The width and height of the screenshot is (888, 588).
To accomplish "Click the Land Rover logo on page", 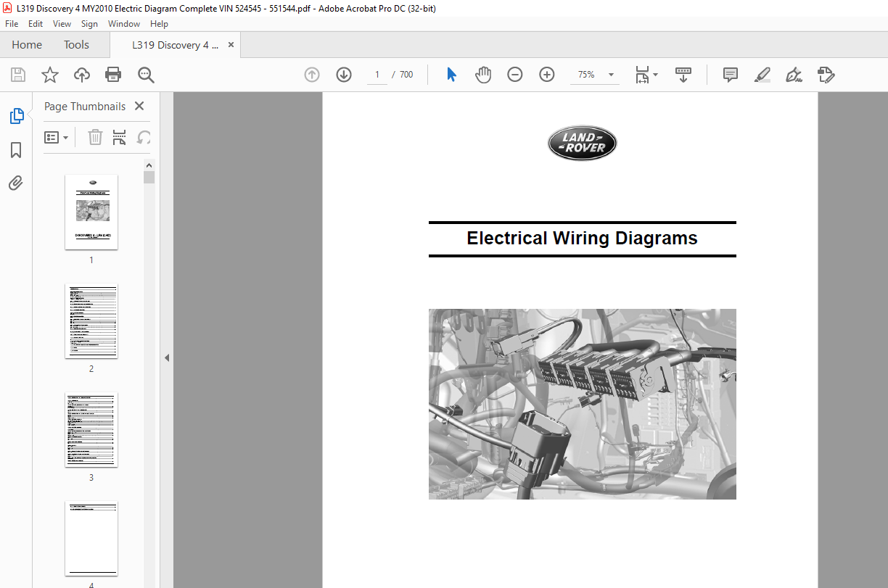I will [x=582, y=144].
